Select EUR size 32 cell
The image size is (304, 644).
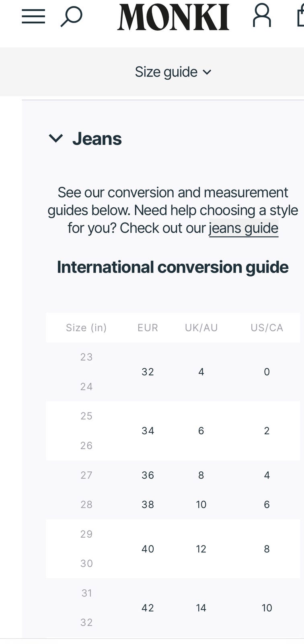(148, 372)
